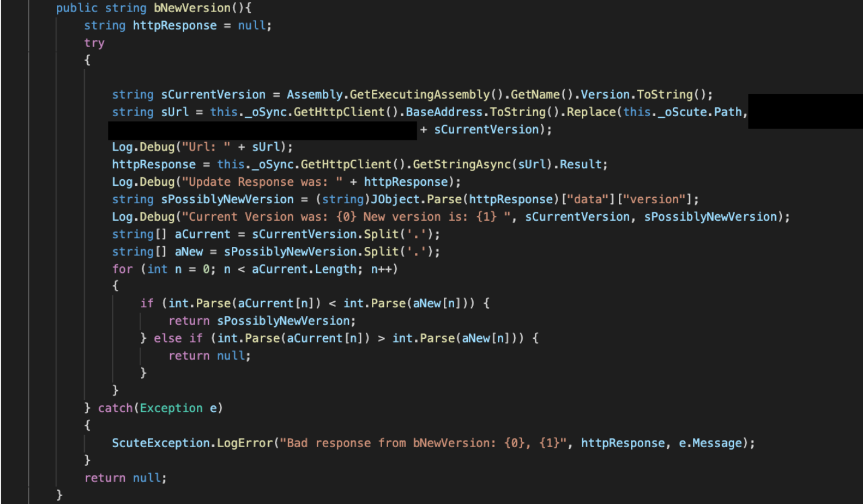Click the 'else' keyword
Viewport: 863px width, 504px height.
(168, 339)
